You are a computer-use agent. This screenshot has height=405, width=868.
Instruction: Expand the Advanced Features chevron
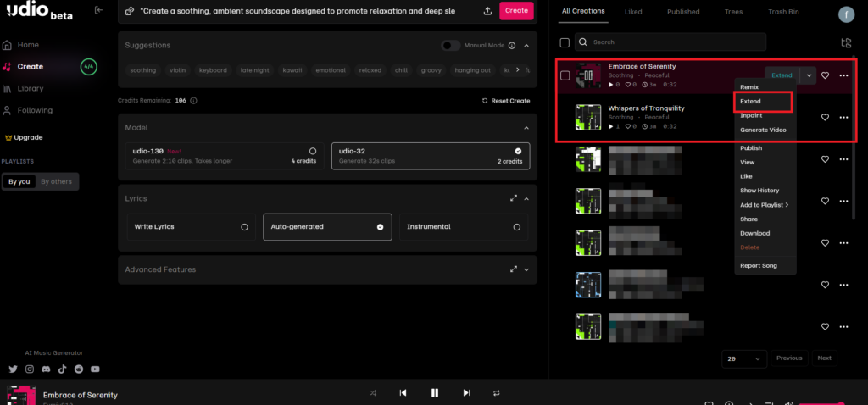pyautogui.click(x=526, y=269)
